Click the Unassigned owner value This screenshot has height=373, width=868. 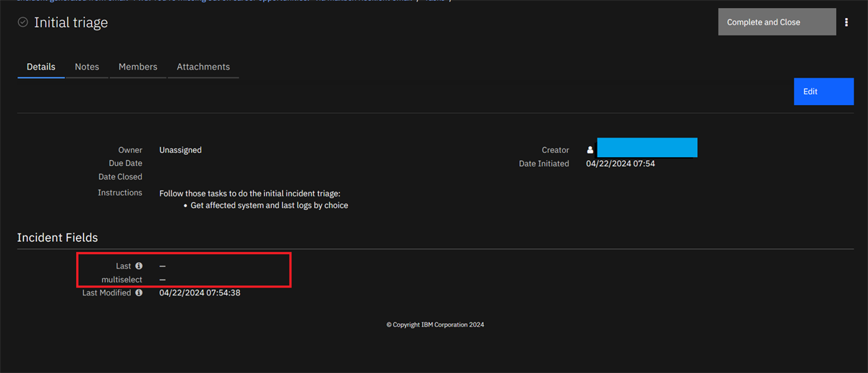(x=180, y=150)
